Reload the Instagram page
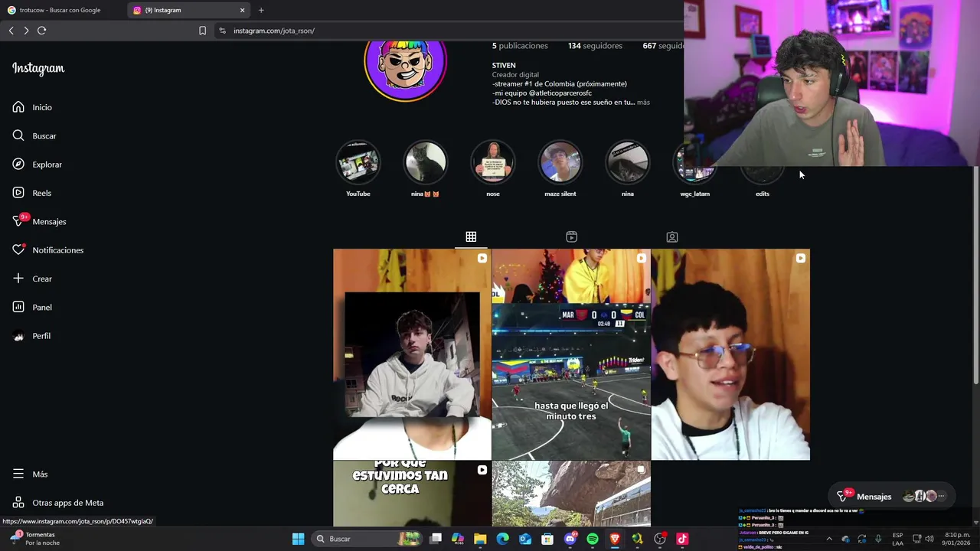 click(x=42, y=31)
